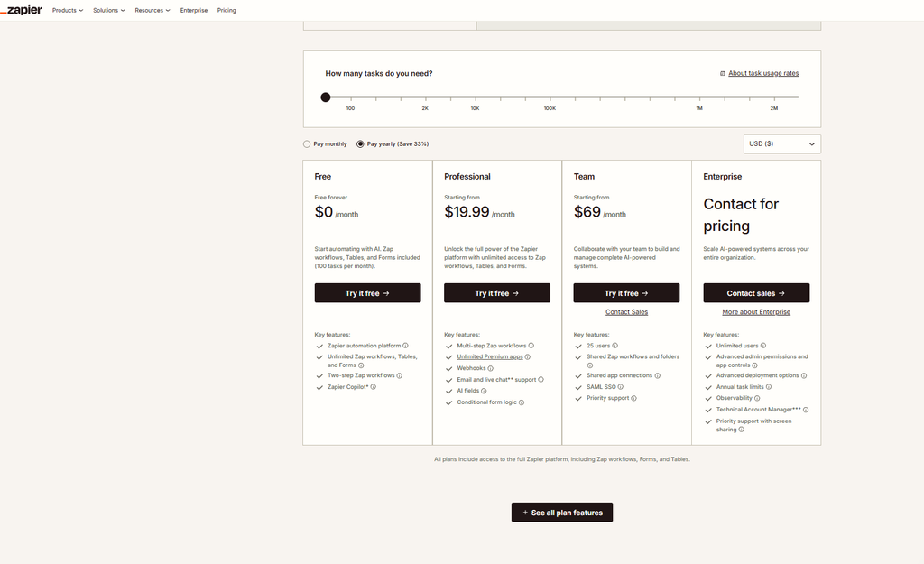The width and height of the screenshot is (924, 564).
Task: Click info icon beside Email and live chat support
Action: (541, 380)
